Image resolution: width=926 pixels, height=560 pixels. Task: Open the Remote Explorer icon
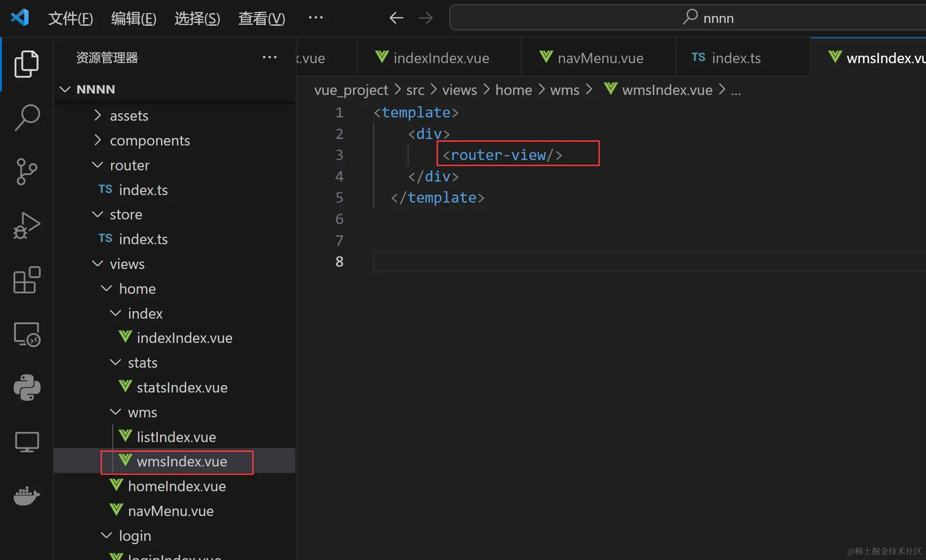(x=27, y=335)
